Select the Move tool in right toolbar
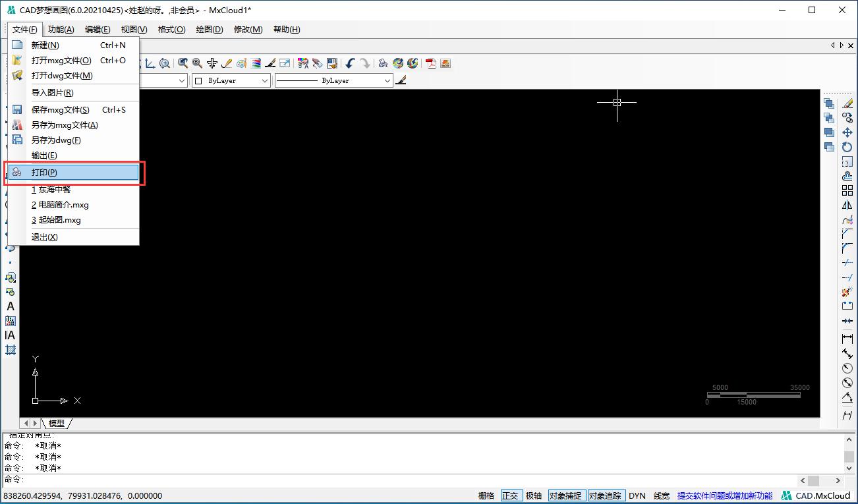 point(847,132)
